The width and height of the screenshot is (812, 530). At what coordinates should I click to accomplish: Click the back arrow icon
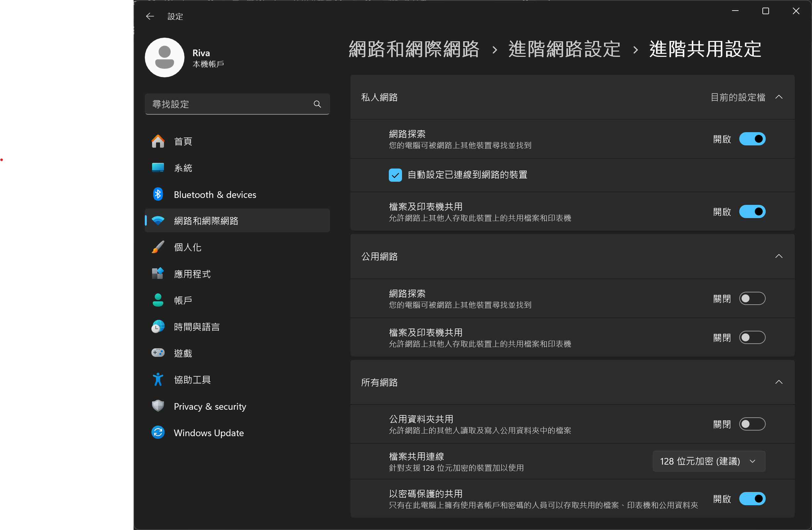(150, 17)
